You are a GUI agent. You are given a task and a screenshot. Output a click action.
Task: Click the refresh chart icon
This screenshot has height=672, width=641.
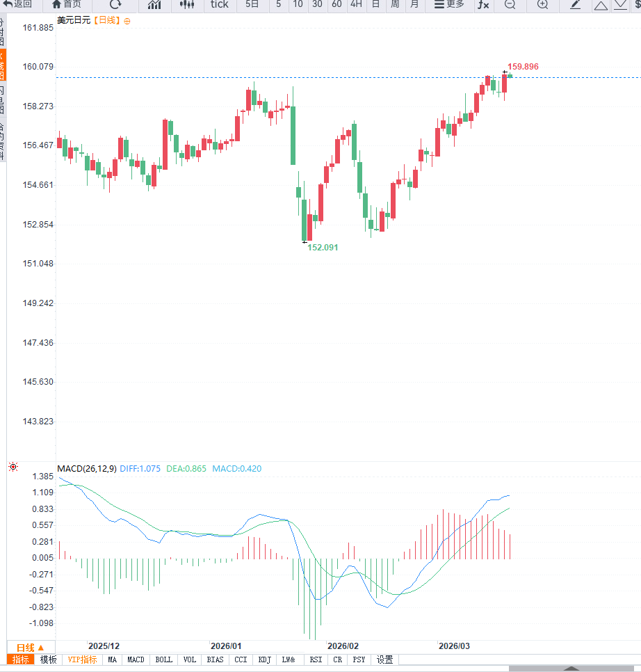pos(115,4)
